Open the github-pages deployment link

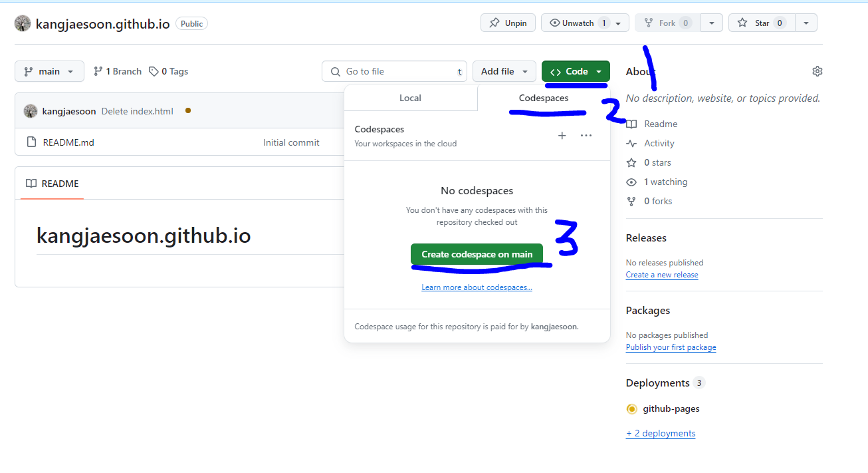[671, 408]
